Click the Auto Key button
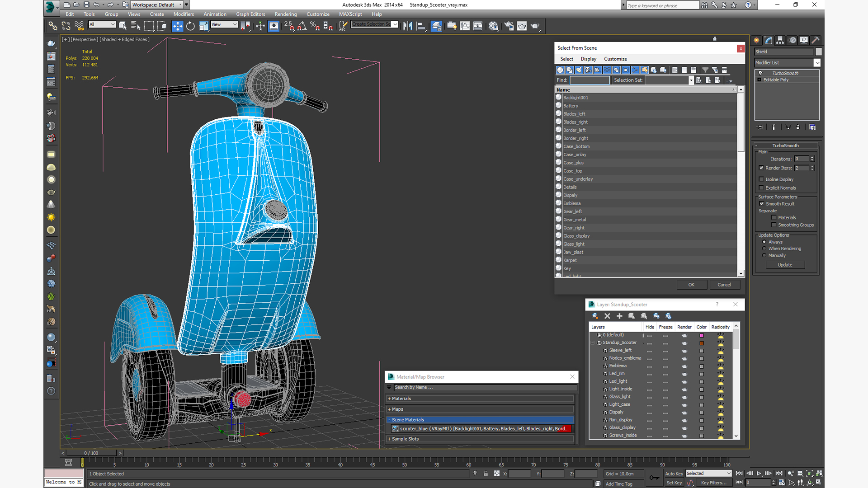868x488 pixels. (674, 474)
